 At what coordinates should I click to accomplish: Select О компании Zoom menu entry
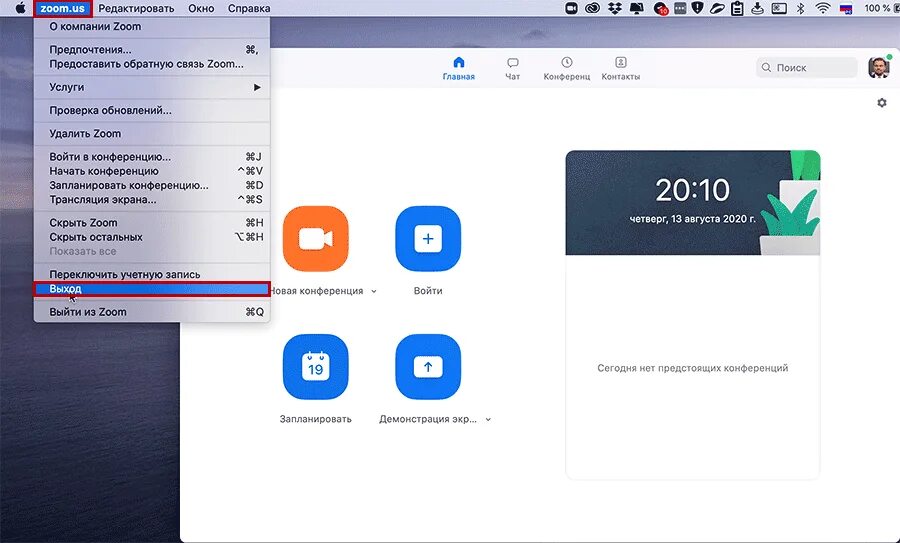[152, 26]
